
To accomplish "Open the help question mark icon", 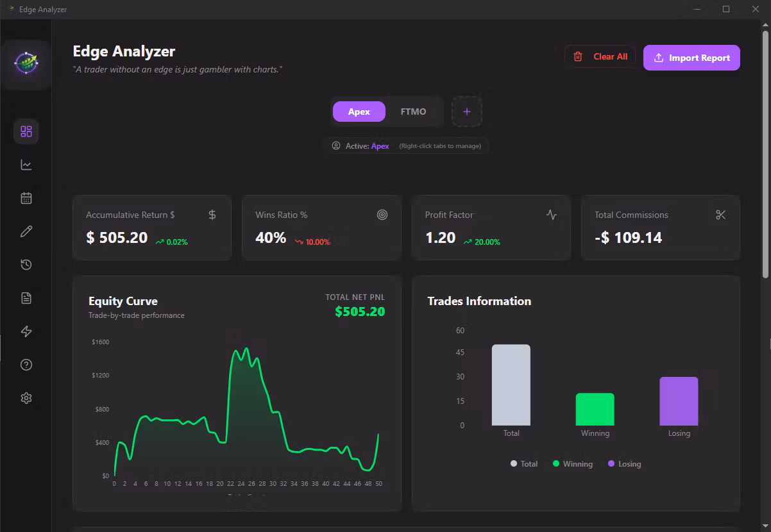I will coord(26,365).
